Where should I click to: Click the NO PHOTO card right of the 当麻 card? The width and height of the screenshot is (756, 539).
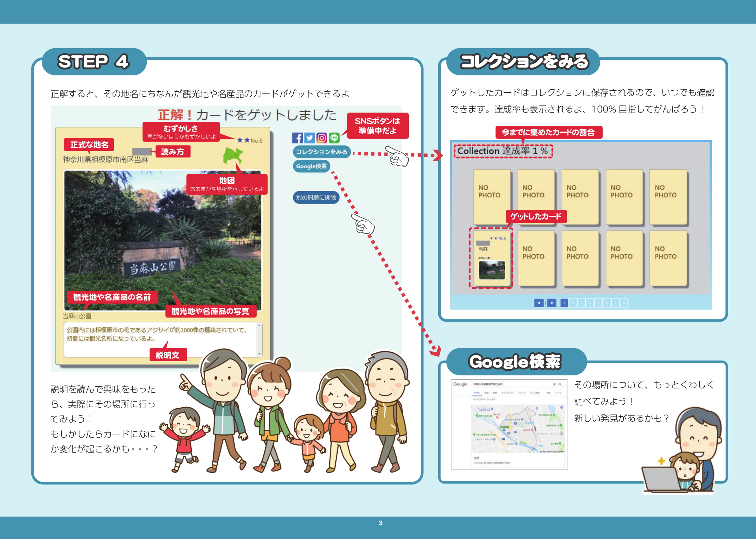coord(536,258)
